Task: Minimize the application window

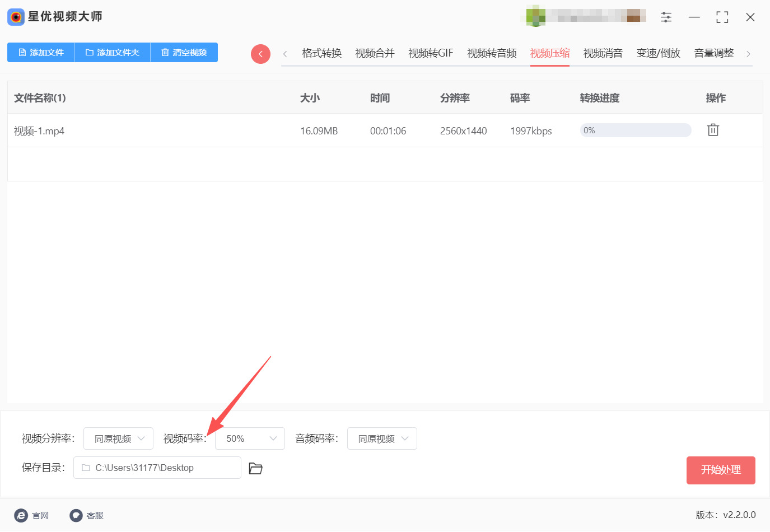Action: click(694, 17)
